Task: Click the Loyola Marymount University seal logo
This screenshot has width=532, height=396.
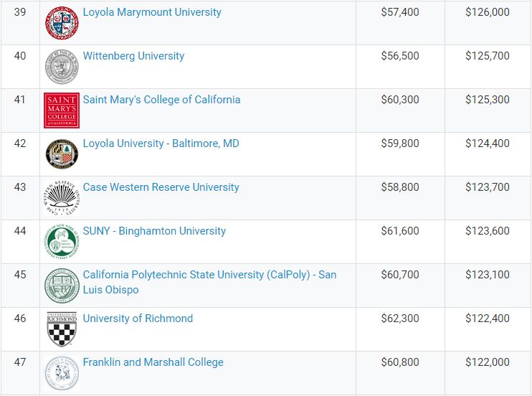Action: tap(62, 23)
